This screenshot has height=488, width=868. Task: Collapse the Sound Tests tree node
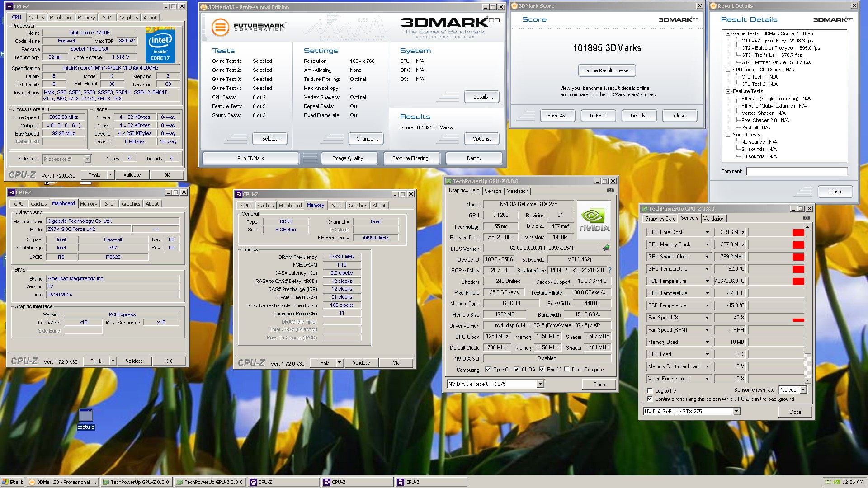pos(728,135)
